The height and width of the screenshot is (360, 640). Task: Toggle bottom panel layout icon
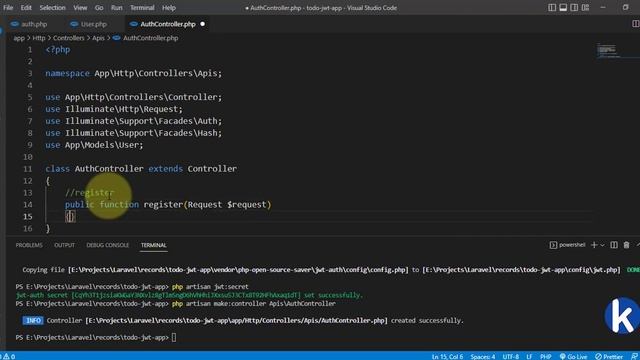click(x=563, y=8)
